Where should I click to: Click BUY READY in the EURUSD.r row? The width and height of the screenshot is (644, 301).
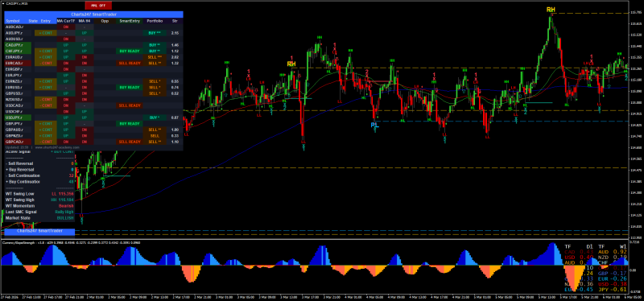130,88
